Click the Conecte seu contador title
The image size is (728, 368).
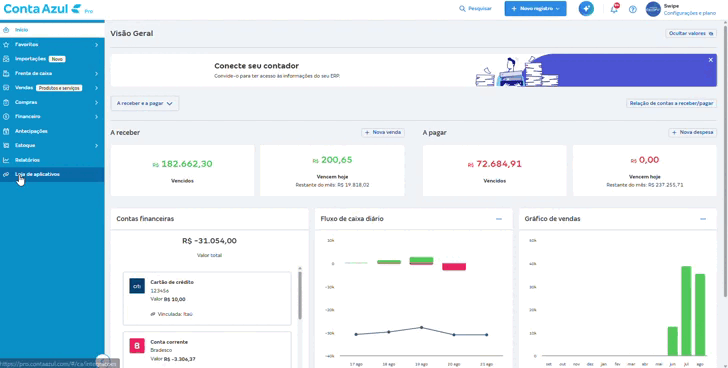coord(256,66)
